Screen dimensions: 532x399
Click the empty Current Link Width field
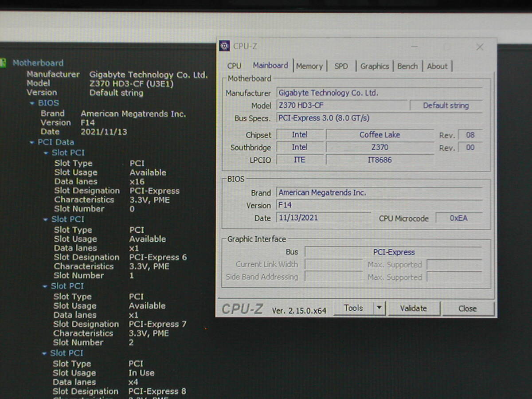pyautogui.click(x=334, y=265)
